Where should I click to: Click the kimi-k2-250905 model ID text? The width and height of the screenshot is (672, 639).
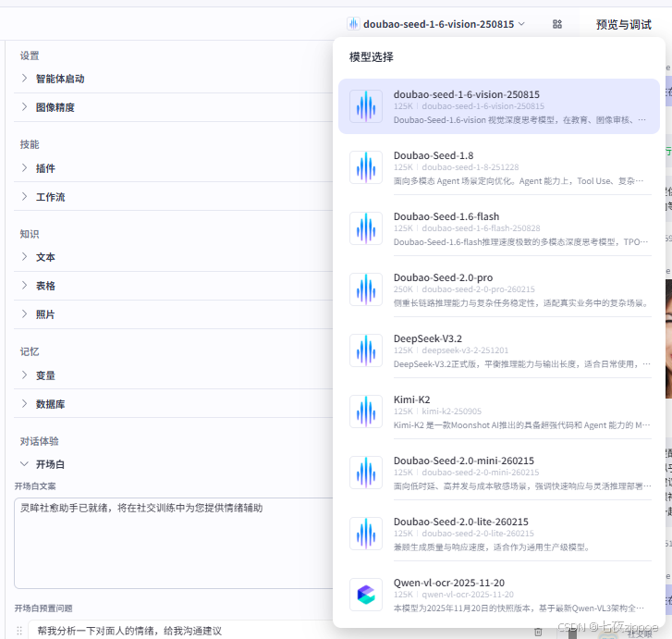click(x=452, y=412)
